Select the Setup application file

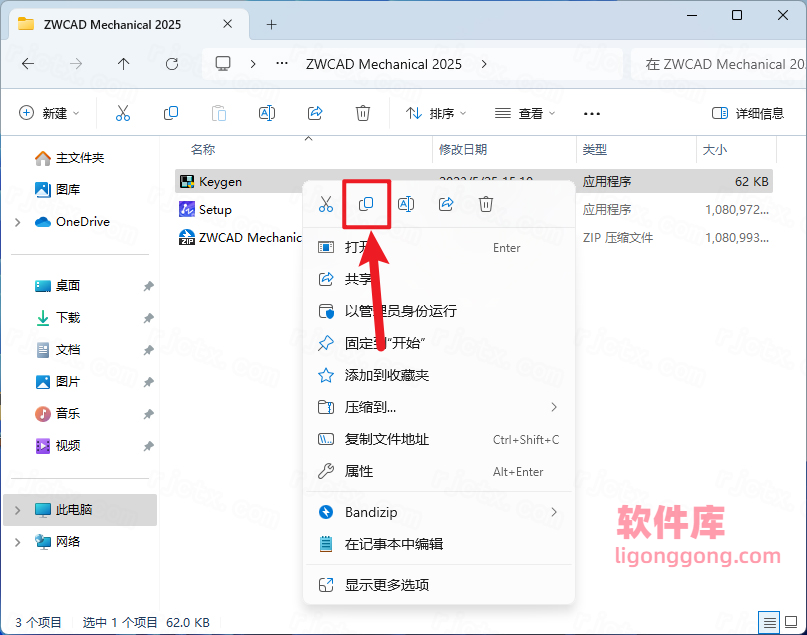tap(205, 209)
